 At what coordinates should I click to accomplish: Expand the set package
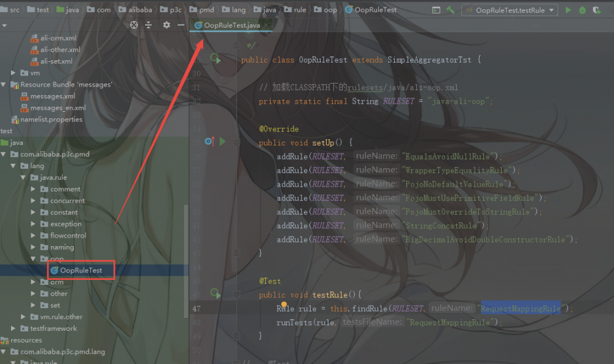click(33, 305)
